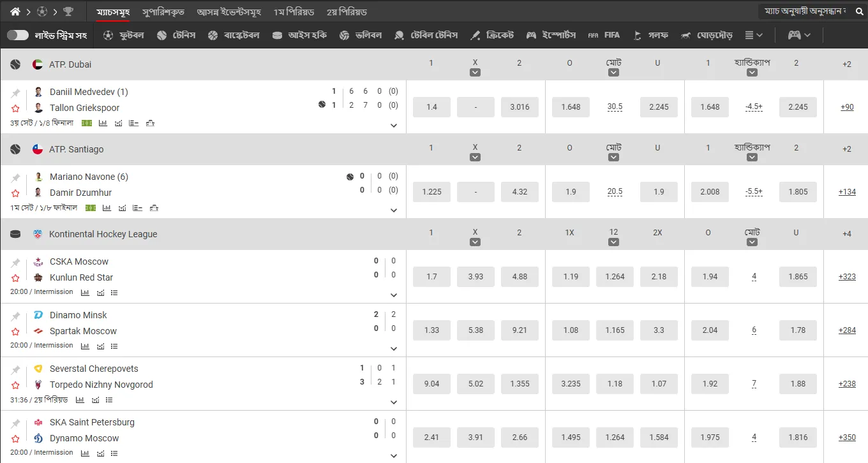Click odds 1.4 for Daniil Medvedev
This screenshot has width=868, height=463.
431,107
